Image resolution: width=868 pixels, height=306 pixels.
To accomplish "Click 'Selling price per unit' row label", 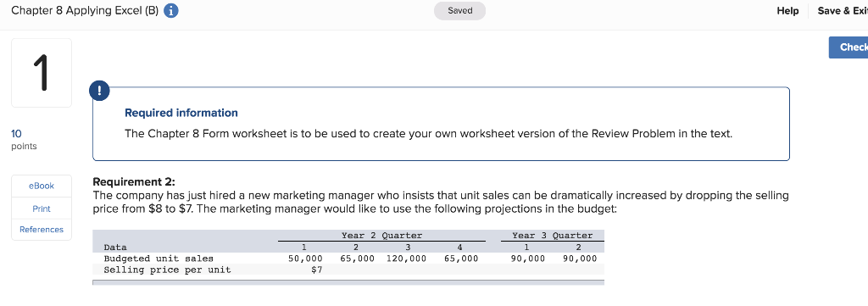I will 167,270.
